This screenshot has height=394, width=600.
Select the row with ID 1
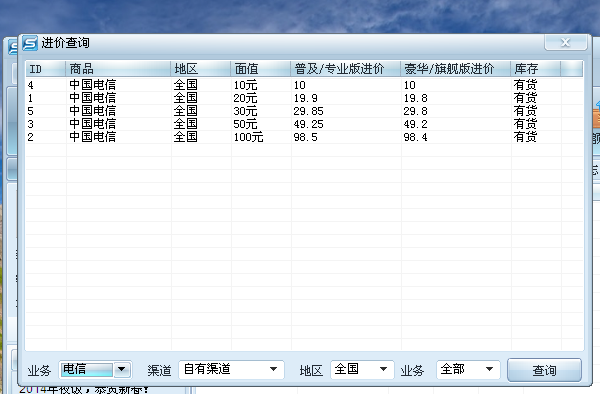pyautogui.click(x=304, y=98)
